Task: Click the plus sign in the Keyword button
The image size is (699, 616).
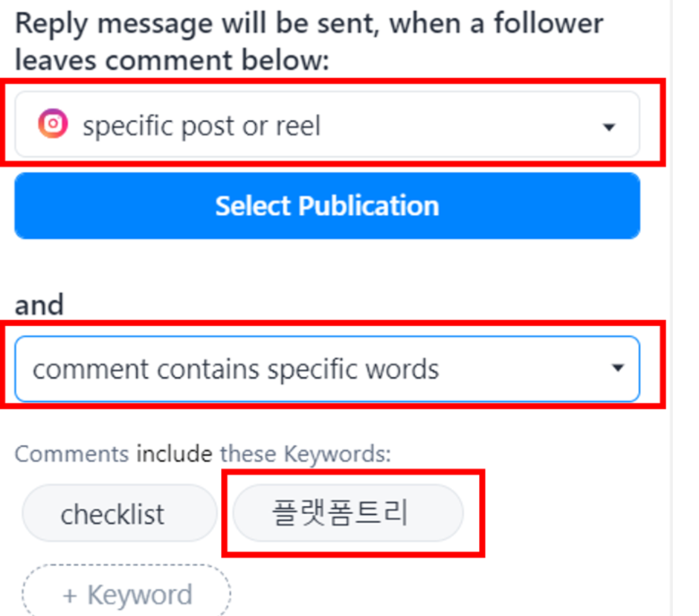Action: point(70,596)
